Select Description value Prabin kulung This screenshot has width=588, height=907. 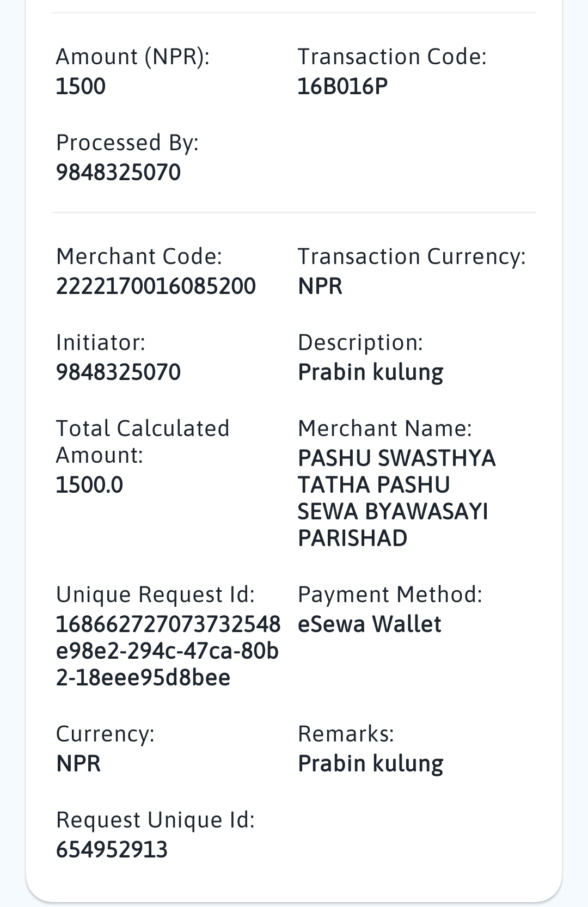click(371, 372)
